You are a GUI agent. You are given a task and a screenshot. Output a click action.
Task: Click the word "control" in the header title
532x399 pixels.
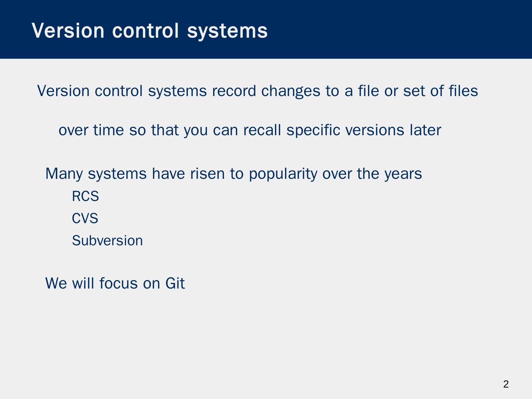click(x=145, y=31)
